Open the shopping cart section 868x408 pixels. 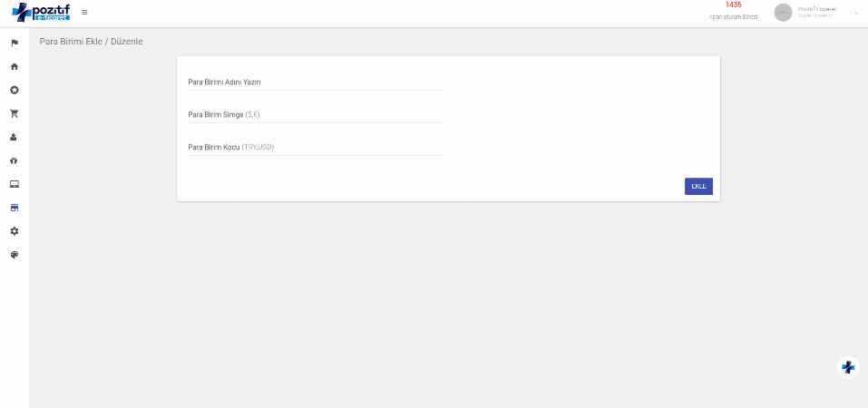pyautogui.click(x=15, y=114)
